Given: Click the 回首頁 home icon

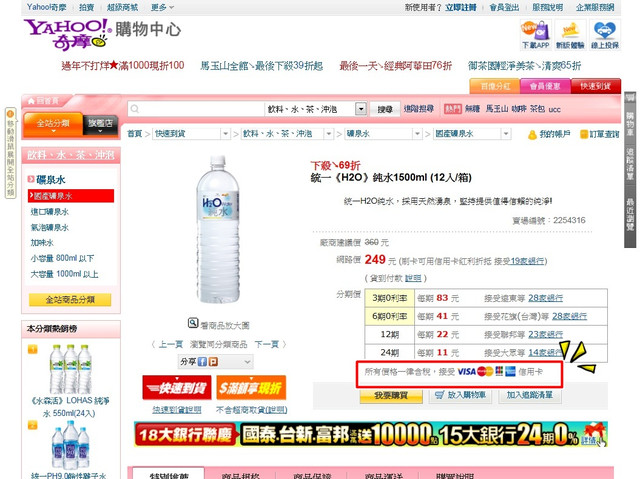Looking at the screenshot, I should click(31, 100).
